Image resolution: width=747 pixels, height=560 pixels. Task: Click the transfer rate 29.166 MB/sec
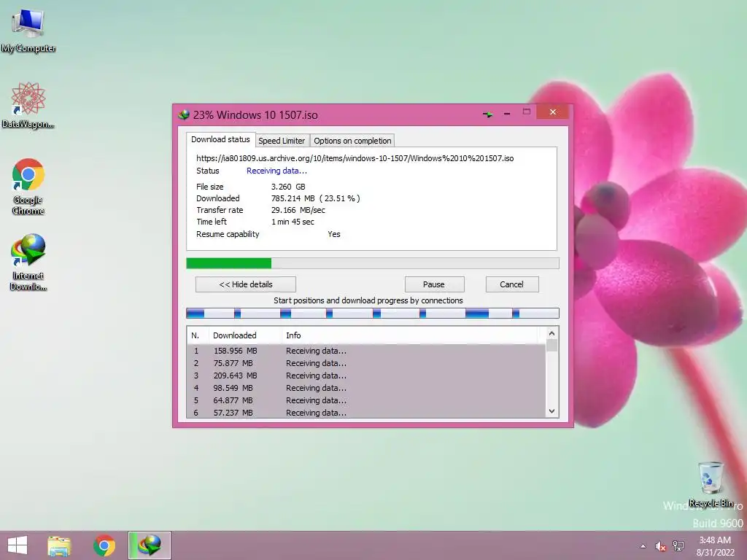click(298, 210)
